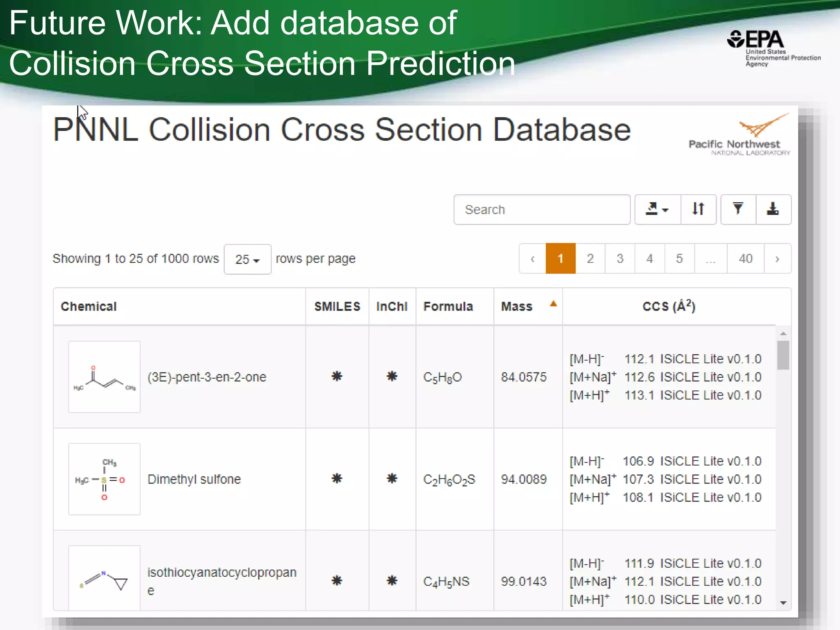Click the PNNL Collision Cross Section Database heading
This screenshot has width=840, height=630.
tap(342, 130)
